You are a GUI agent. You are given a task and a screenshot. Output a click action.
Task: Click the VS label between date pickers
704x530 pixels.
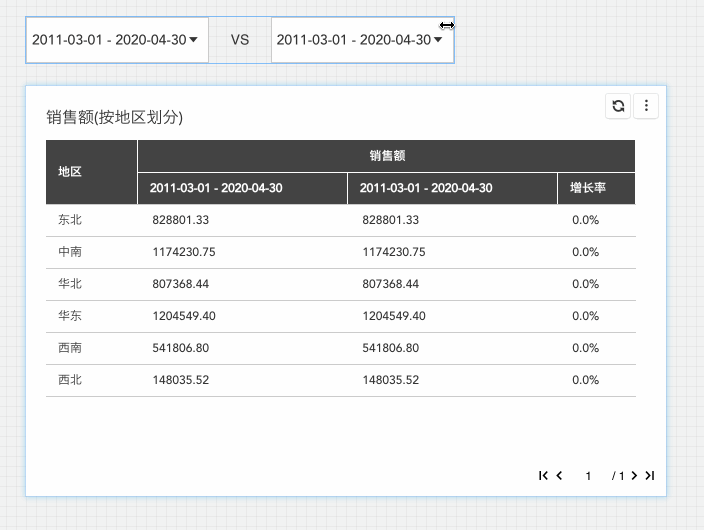(240, 40)
